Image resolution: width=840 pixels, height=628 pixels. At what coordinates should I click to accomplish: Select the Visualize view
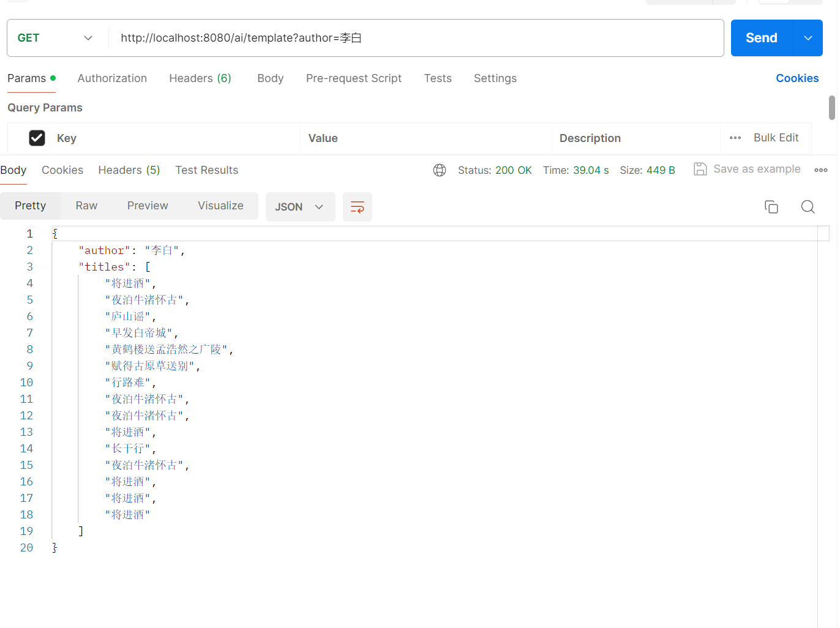tap(220, 206)
